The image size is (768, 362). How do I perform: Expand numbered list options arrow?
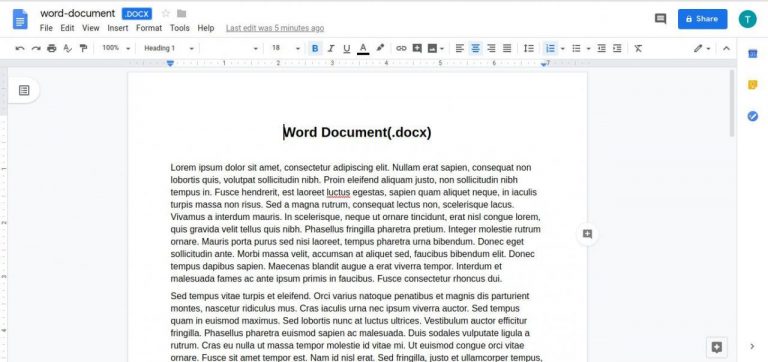563,48
